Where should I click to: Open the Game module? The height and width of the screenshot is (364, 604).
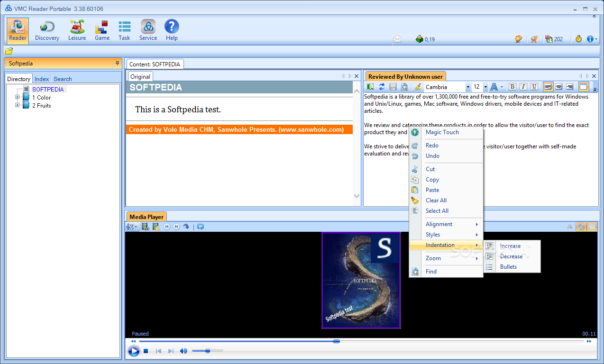click(x=102, y=31)
